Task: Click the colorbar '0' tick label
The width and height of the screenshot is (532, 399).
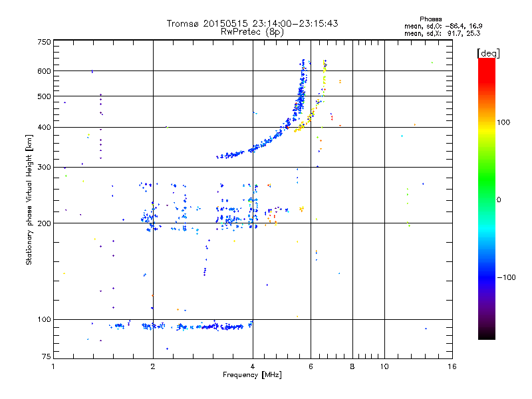Action: [499, 200]
